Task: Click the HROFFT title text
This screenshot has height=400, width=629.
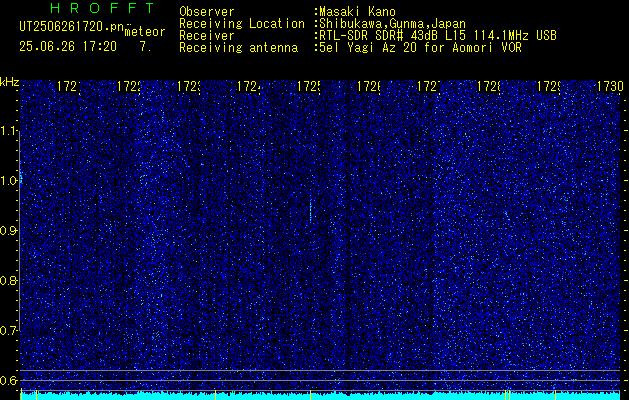Action: [x=102, y=8]
